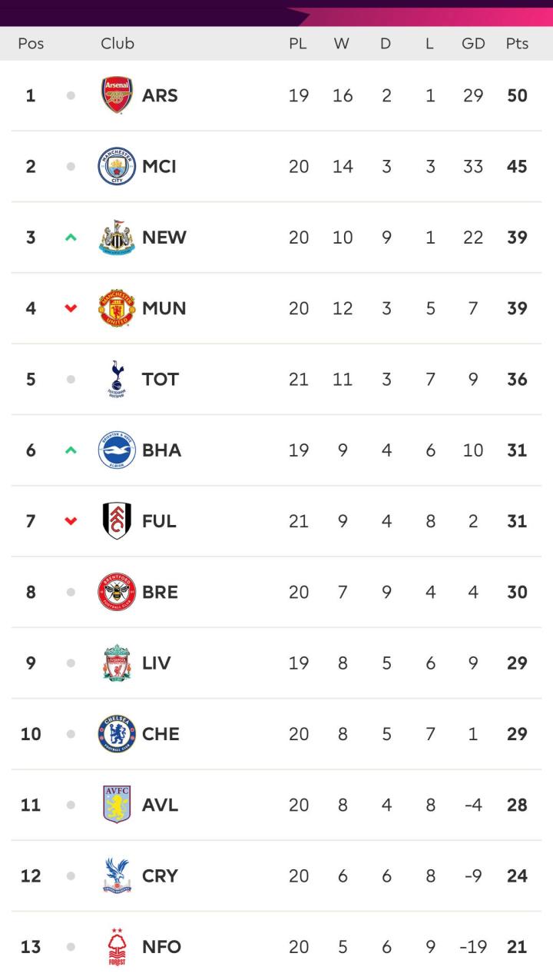Viewport: 553px width, 980px height.
Task: Expand Newcastle's green up movement arrow
Action: (x=71, y=238)
